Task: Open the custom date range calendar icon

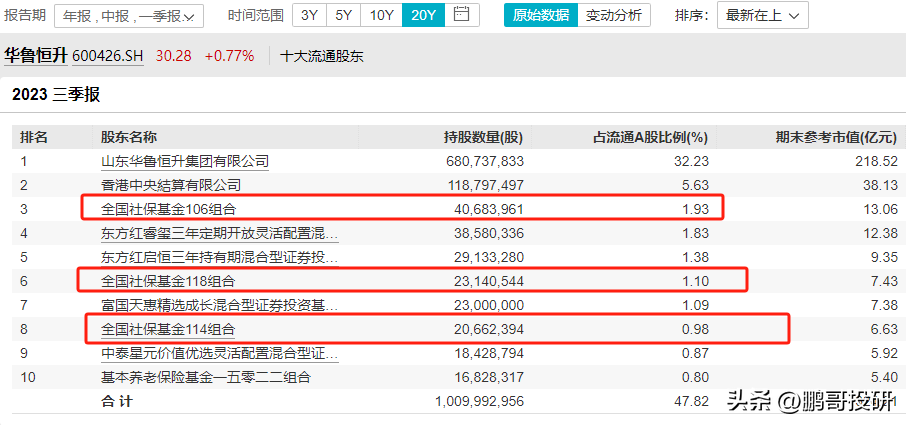Action: tap(461, 15)
